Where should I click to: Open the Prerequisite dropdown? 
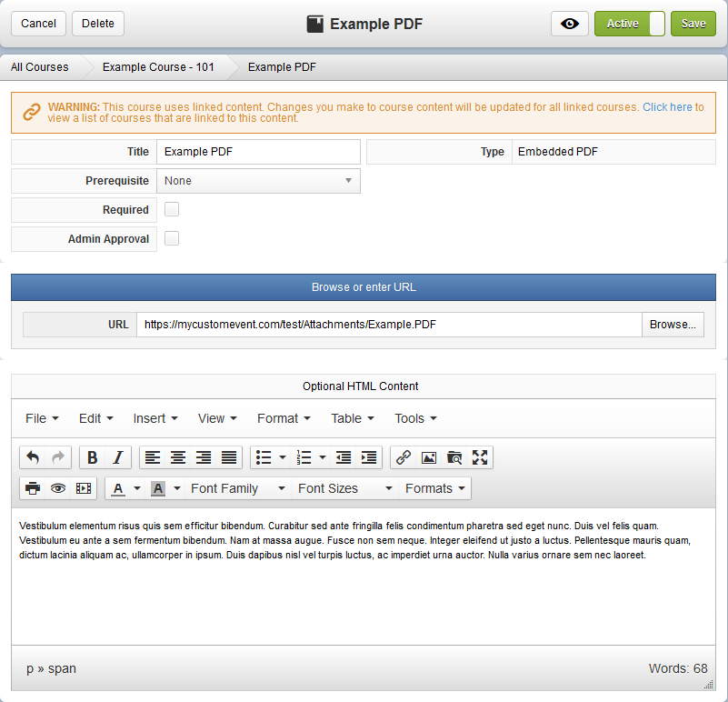pos(259,181)
